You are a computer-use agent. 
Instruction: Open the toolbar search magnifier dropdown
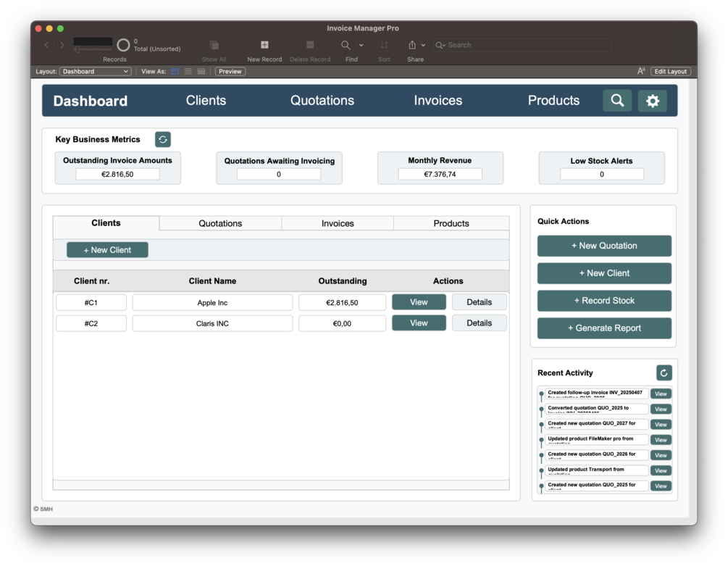point(440,45)
